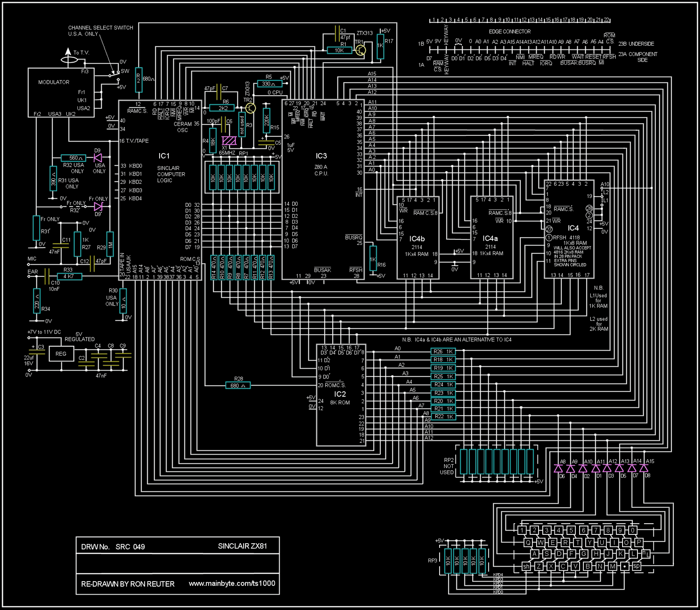Select the R30 10 ohm resistor

(x=123, y=301)
